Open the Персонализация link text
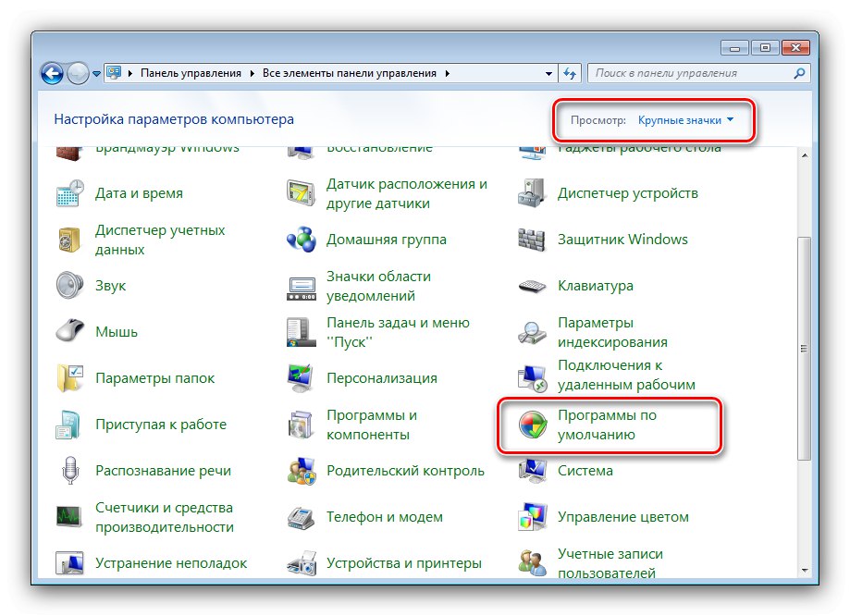Viewport: 850px width, 616px height. tap(382, 378)
